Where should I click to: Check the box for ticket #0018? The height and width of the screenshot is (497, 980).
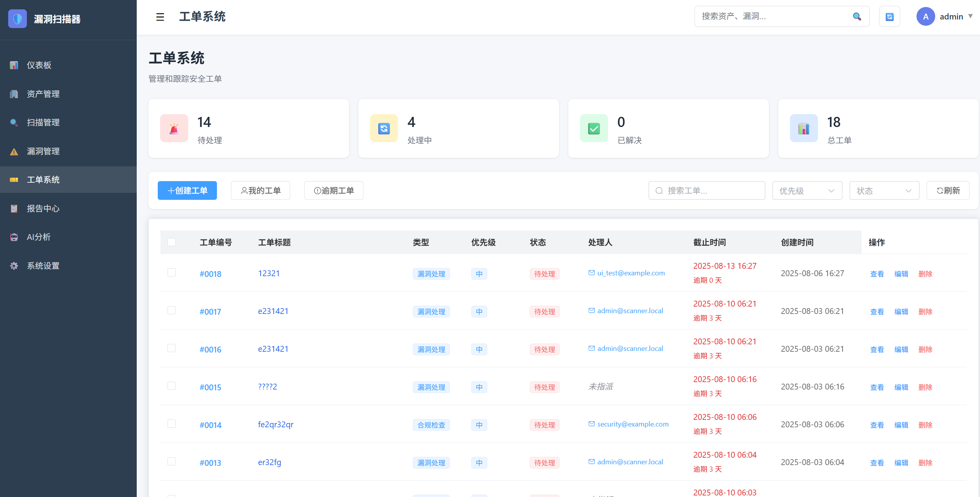click(x=171, y=272)
